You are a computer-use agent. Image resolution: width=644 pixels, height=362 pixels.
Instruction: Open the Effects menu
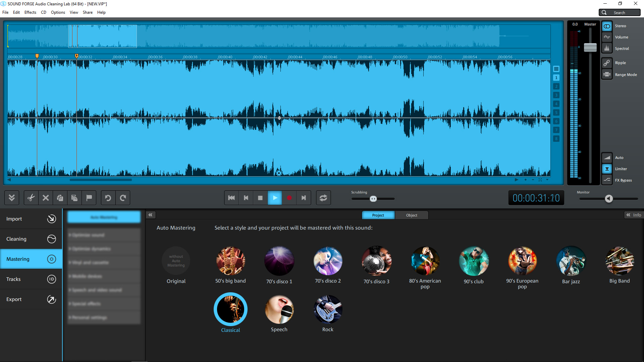(x=30, y=12)
